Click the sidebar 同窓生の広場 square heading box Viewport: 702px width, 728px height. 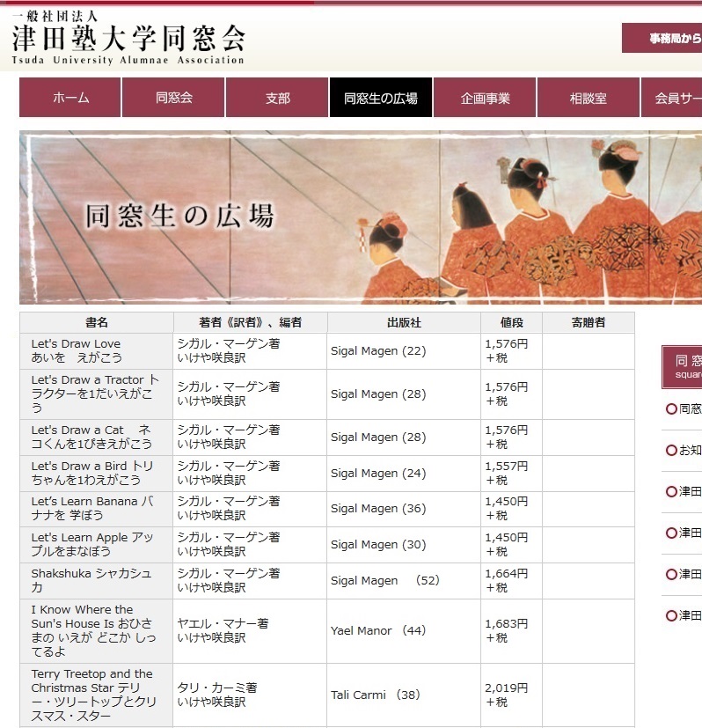(682, 367)
